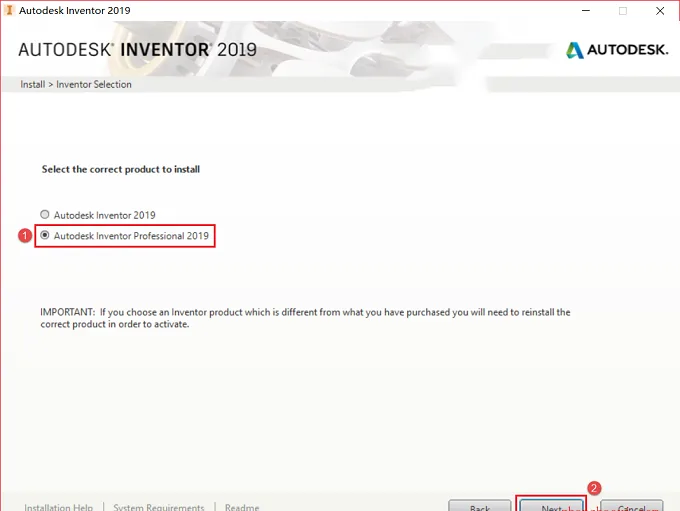Choose Autodesk Inventor Professional 2019 radio option
This screenshot has height=511, width=680.
pyautogui.click(x=45, y=235)
